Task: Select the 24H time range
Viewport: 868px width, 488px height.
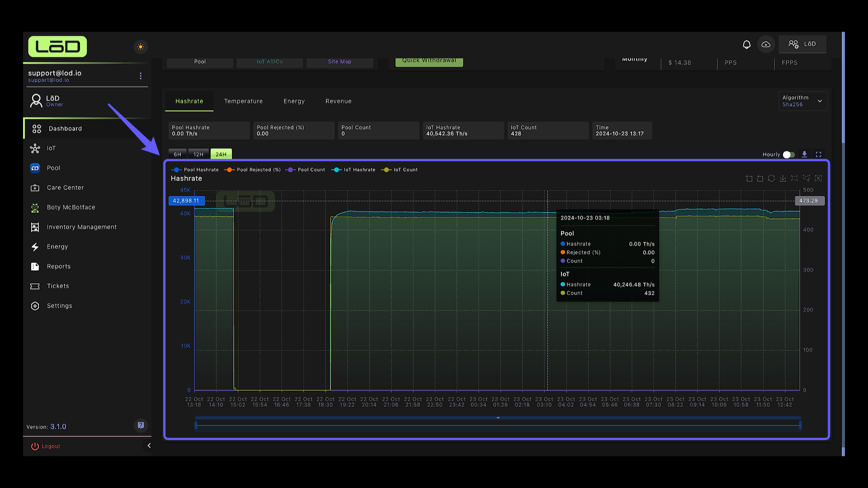Action: 221,154
